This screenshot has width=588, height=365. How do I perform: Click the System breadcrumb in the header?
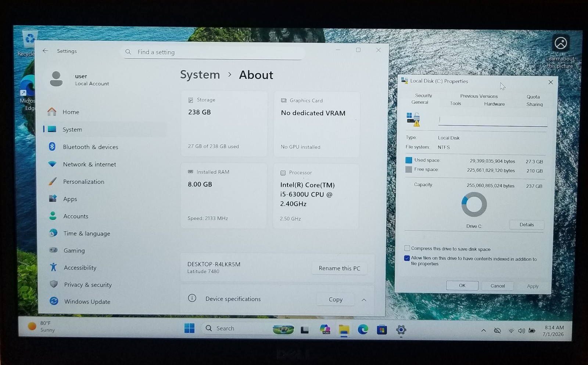pyautogui.click(x=200, y=75)
